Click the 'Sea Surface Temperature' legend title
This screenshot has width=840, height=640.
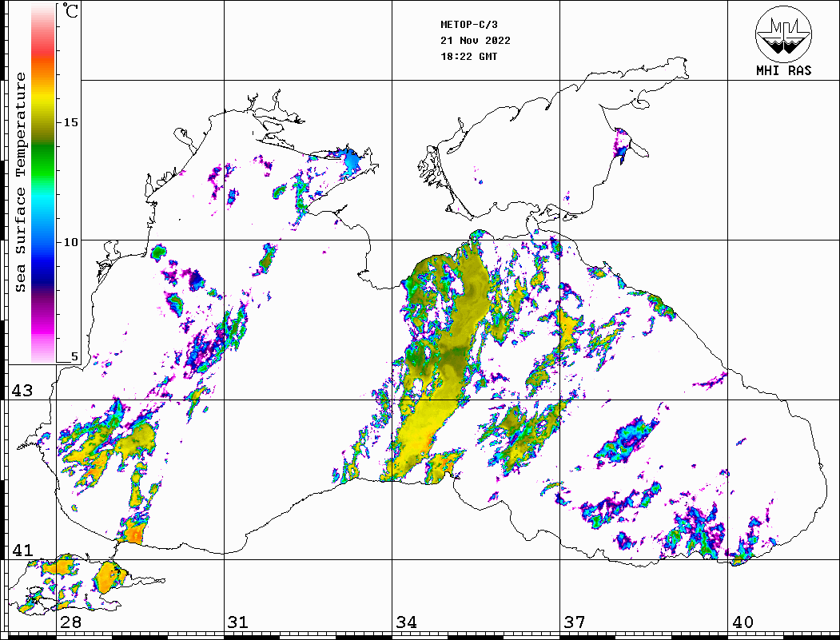[20, 182]
